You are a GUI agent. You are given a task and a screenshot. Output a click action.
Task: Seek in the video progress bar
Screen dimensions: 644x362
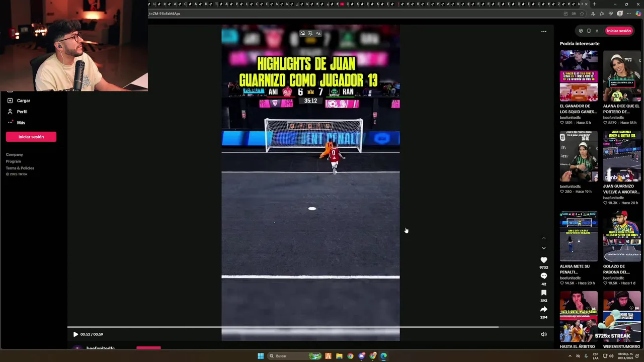click(310, 327)
